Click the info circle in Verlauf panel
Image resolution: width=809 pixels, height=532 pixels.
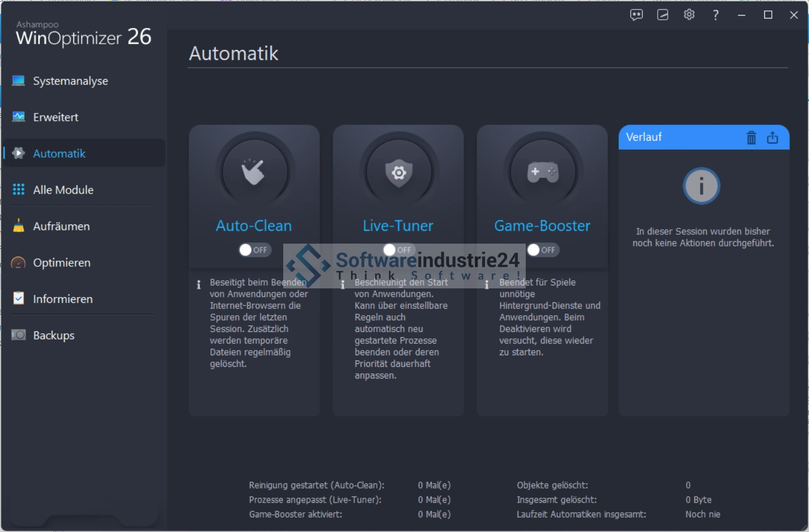point(701,187)
